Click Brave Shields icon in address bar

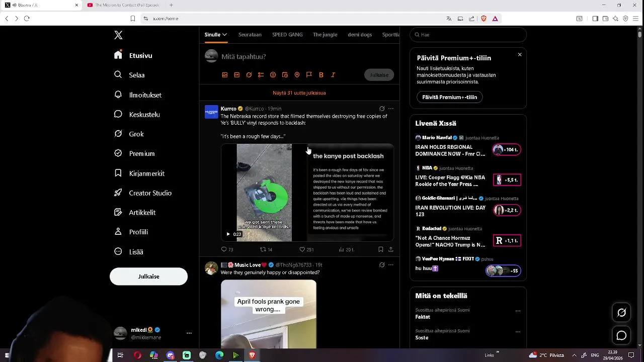coord(484,19)
